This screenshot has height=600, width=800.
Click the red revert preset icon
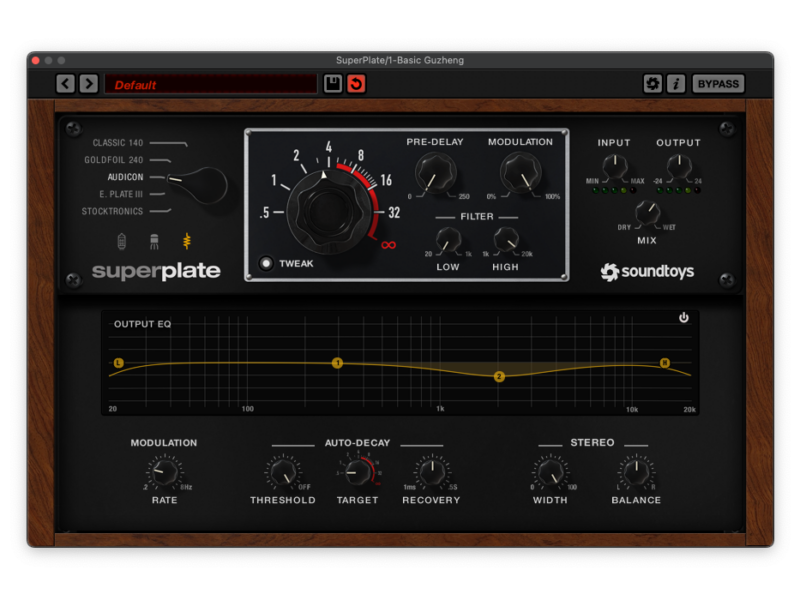356,84
